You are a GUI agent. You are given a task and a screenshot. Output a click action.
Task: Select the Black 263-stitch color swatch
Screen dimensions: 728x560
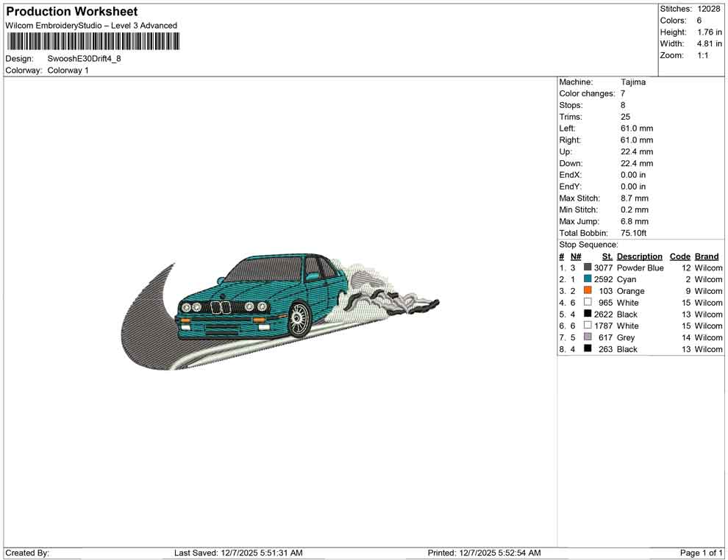click(588, 348)
